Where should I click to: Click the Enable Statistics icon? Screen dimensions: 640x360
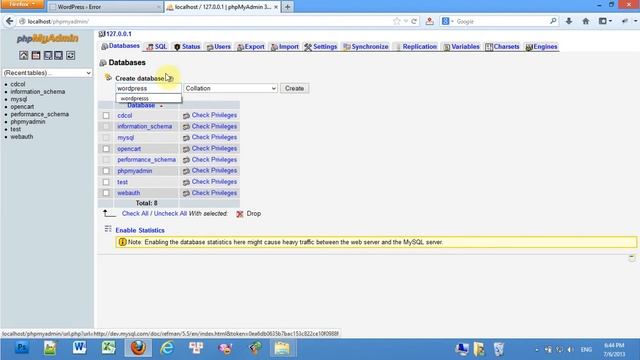pyautogui.click(x=108, y=229)
